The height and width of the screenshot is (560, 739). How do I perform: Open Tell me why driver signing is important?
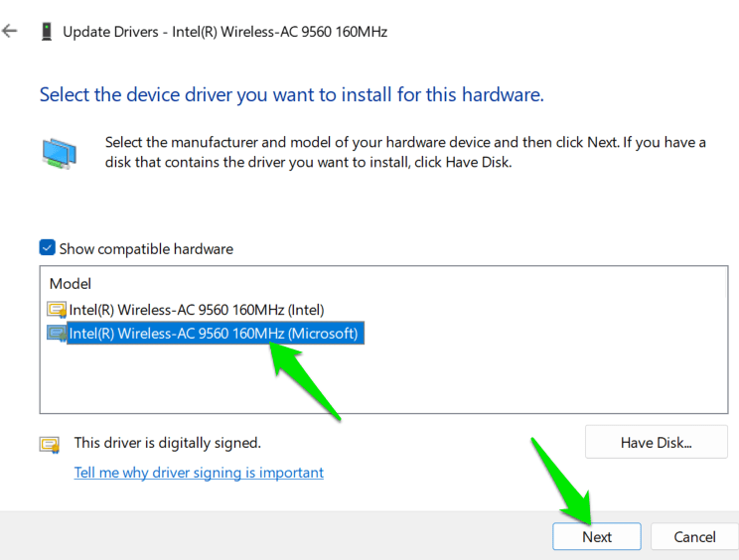point(199,473)
